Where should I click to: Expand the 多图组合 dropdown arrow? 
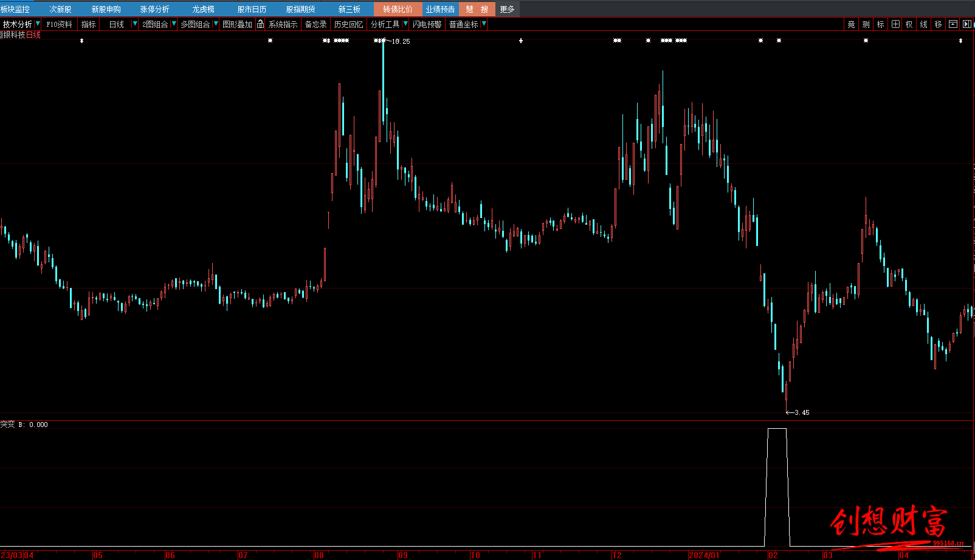216,24
